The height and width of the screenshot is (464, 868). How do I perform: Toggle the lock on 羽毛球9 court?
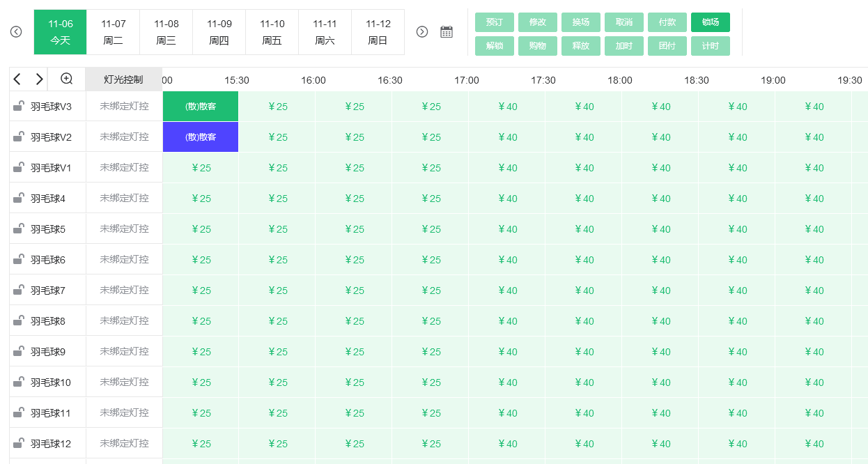[x=19, y=351]
